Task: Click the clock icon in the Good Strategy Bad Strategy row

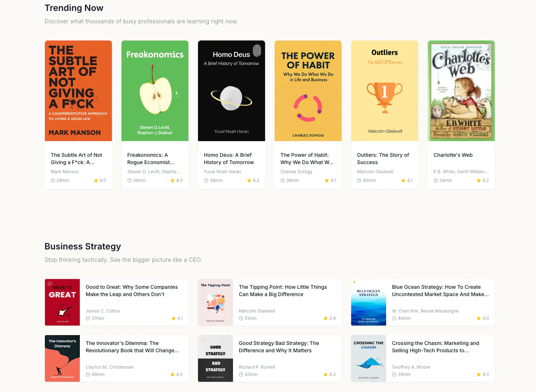Action: point(241,374)
